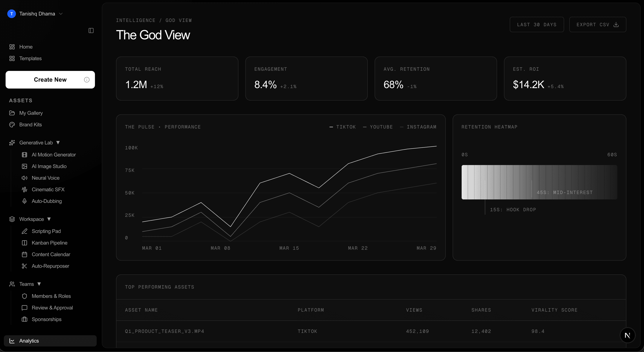Click the AI Image Studio picture icon
Screen dimensions: 644x352
tap(24, 166)
